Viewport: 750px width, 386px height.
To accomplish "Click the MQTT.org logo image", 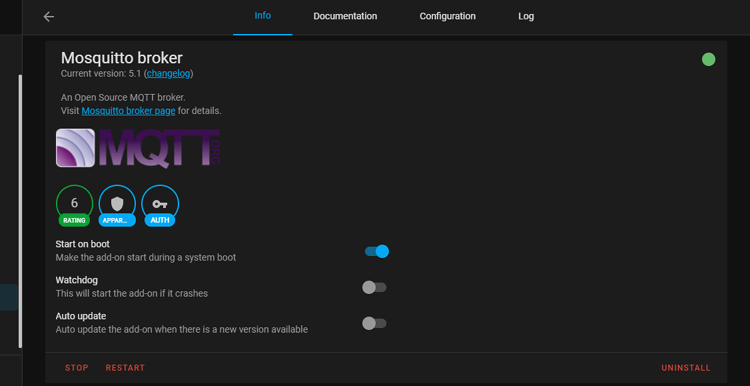I will 138,148.
